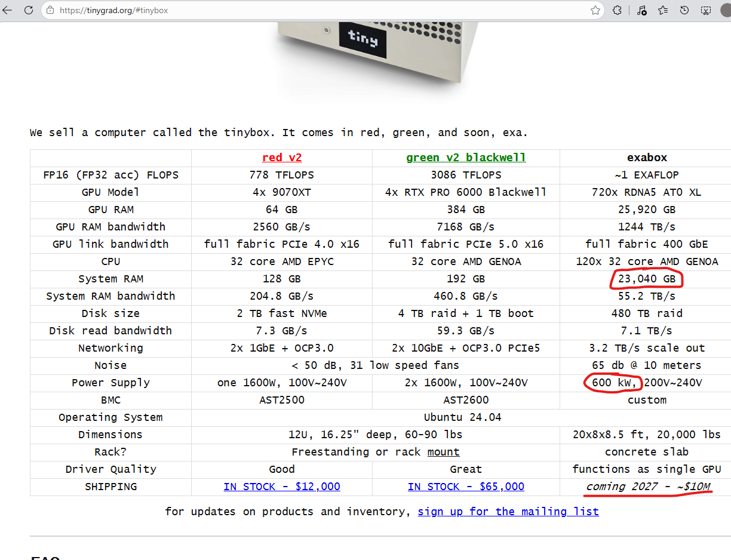This screenshot has height=560, width=731.
Task: Select the AST2600 BMC cell
Action: (x=466, y=400)
